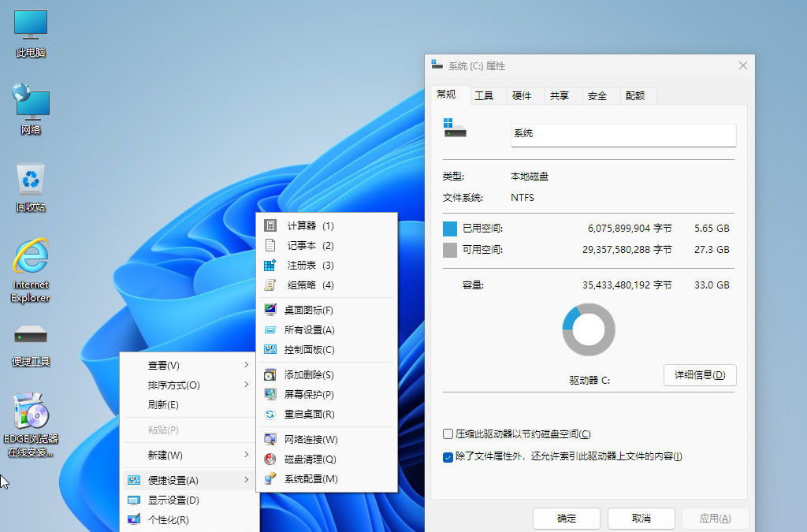
Task: Expand the 便捷设置(A) submenu arrow
Action: [x=246, y=479]
